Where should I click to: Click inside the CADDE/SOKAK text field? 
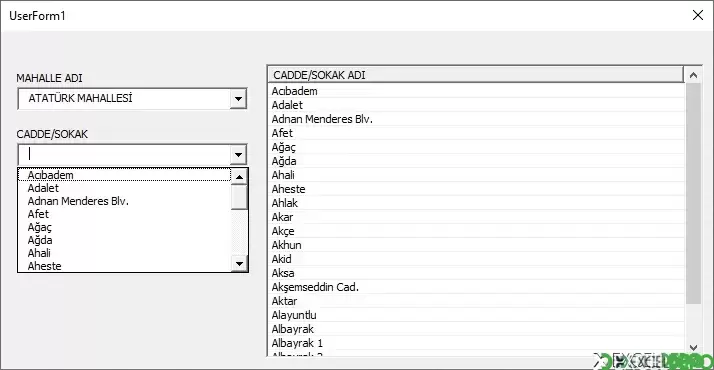(x=124, y=155)
